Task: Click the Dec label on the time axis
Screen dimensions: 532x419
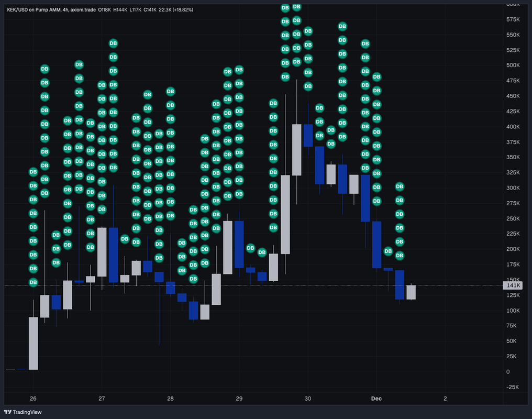Action: [376, 399]
